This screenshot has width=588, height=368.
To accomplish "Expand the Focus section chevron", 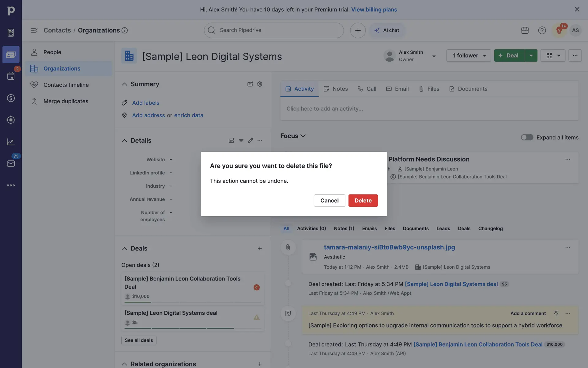I will [303, 136].
